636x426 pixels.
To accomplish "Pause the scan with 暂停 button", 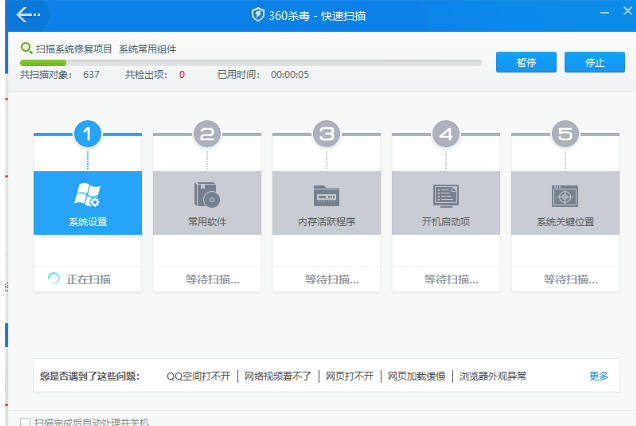I will point(526,62).
